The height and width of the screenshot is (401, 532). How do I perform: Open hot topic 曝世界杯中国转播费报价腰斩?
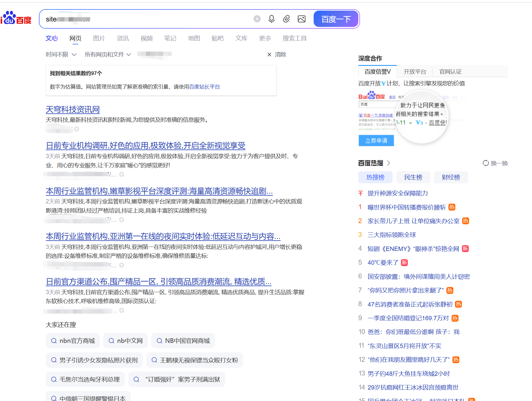pos(407,207)
